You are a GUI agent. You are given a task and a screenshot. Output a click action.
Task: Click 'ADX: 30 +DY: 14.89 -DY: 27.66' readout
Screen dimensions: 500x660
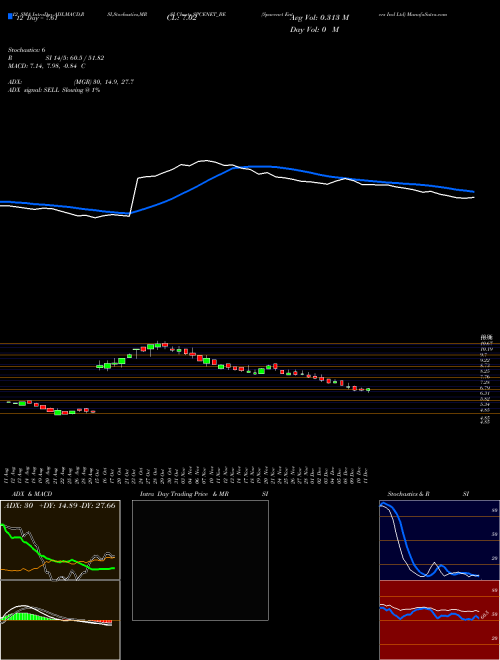coord(59,506)
